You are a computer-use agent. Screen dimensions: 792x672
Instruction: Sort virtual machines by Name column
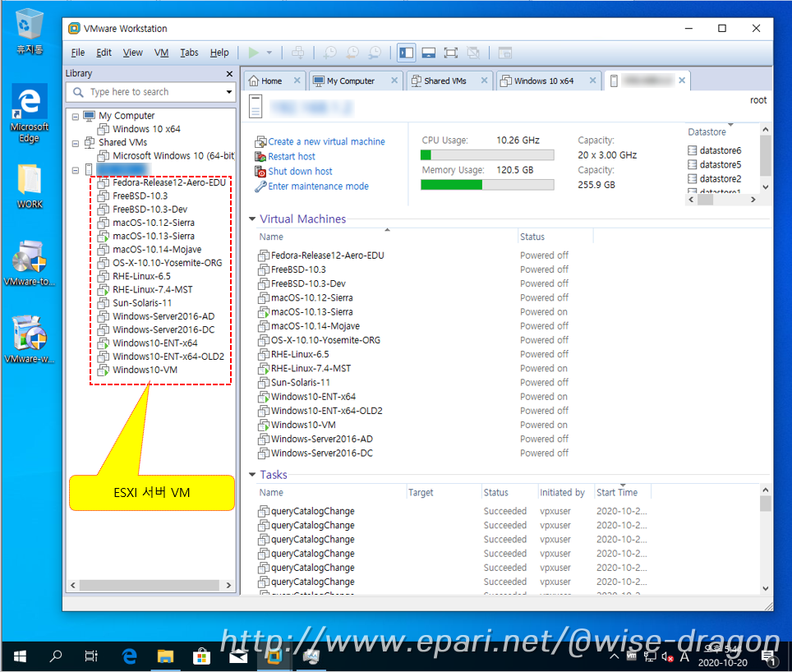[271, 237]
